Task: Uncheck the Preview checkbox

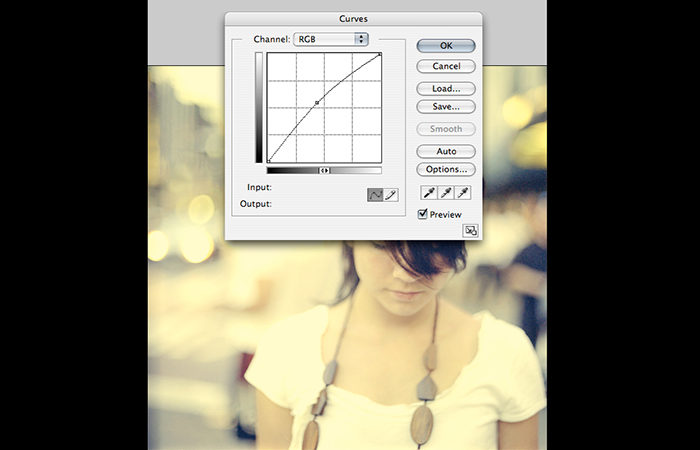Action: (422, 214)
